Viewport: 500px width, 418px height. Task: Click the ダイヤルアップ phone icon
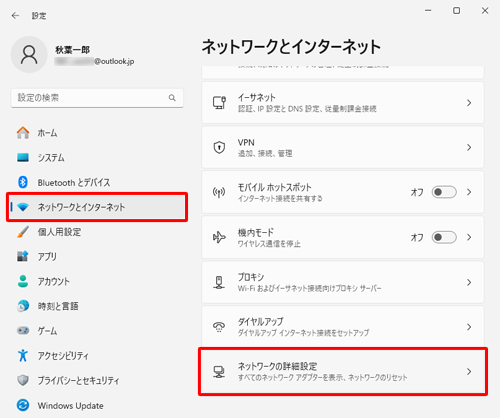[x=219, y=327]
